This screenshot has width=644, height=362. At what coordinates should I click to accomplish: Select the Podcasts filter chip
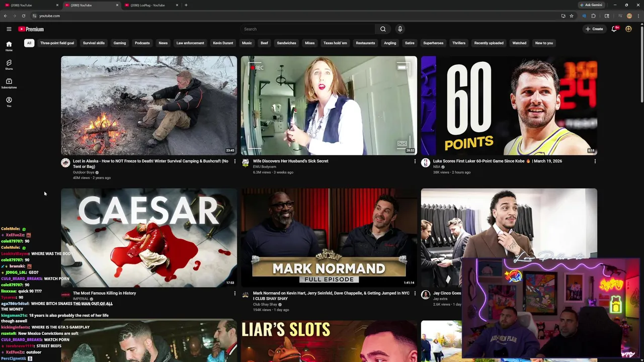pyautogui.click(x=142, y=43)
